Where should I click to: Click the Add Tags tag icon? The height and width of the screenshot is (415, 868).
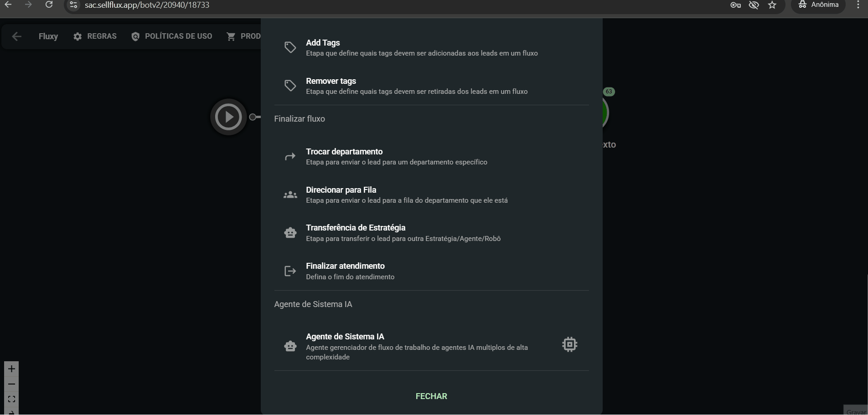coord(290,47)
